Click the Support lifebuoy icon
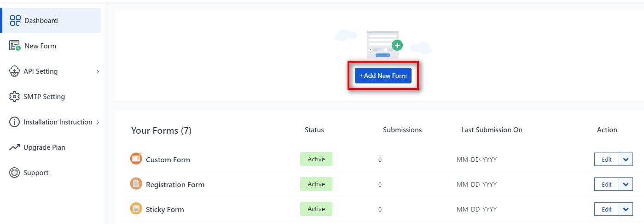 [15, 173]
